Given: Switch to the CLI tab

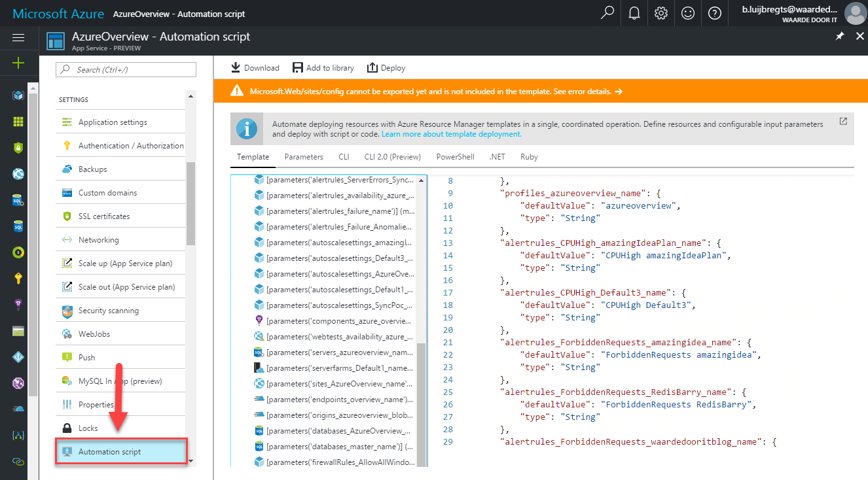Looking at the screenshot, I should click(x=344, y=157).
